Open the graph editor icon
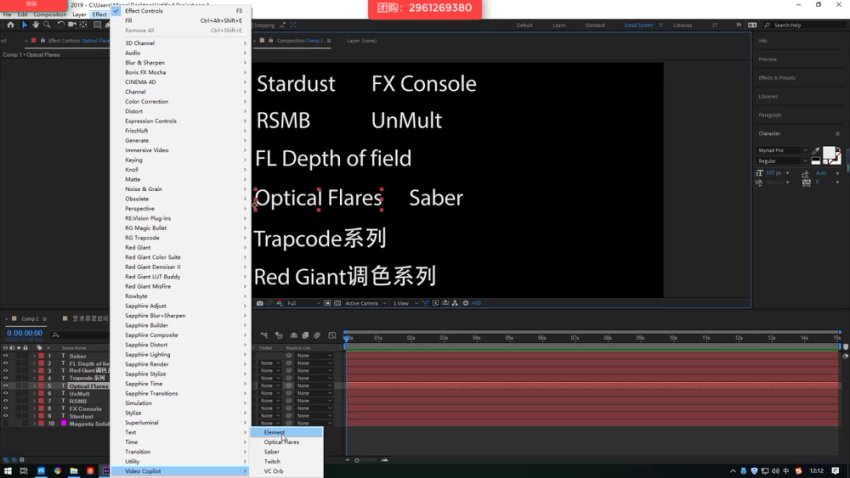 [332, 335]
